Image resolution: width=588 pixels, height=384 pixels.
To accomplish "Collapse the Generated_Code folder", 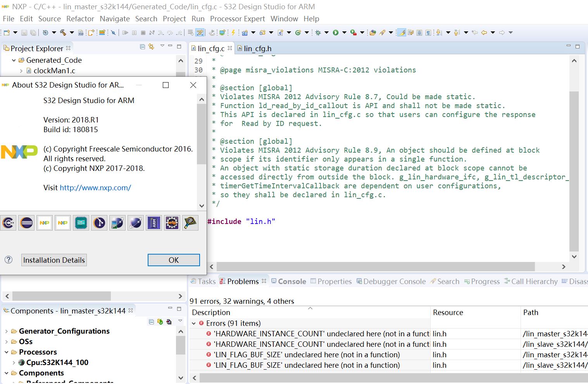I will tap(14, 60).
